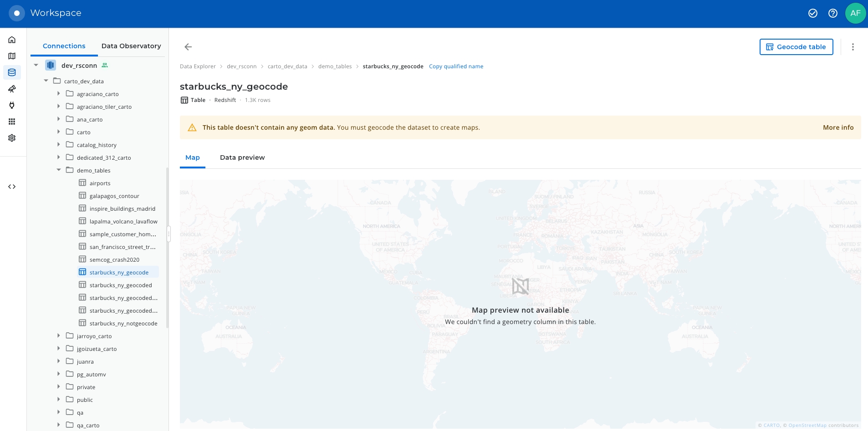Expand the agraciano_carto folder
The image size is (868, 431).
tap(59, 94)
